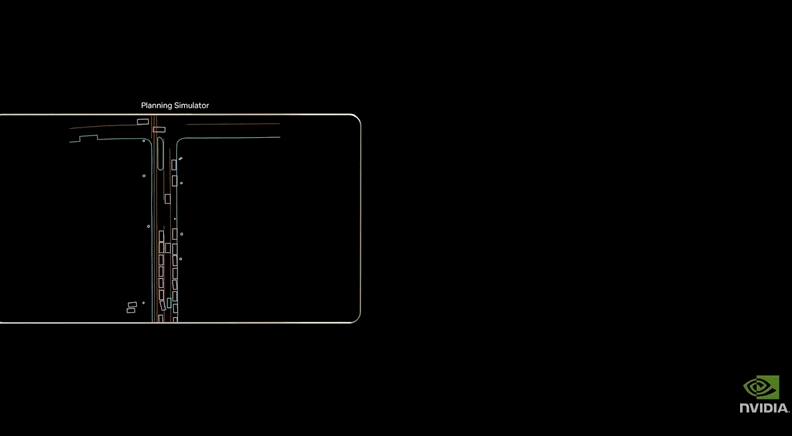Click the cyan curb line of right road branch
792x436 pixels.
230,138
